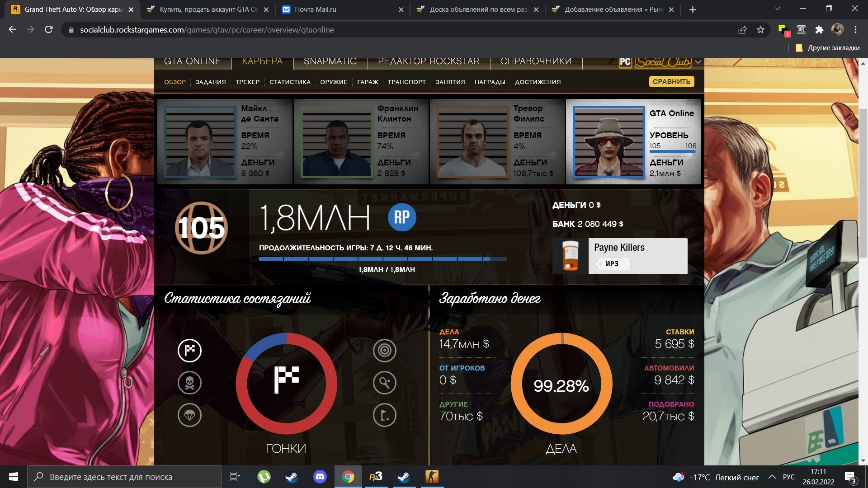Select Майкл де Санта character card
This screenshot has width=868, height=488.
[225, 141]
